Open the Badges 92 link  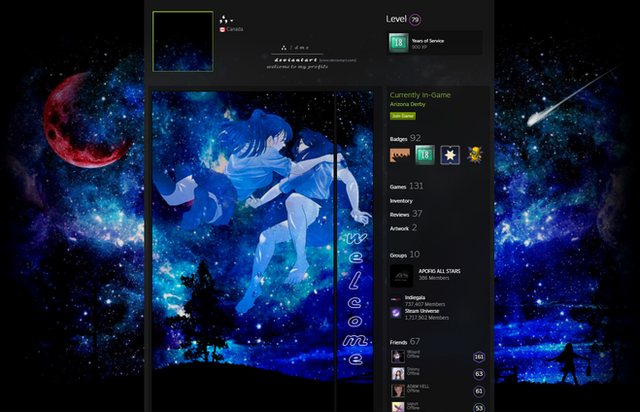click(x=405, y=138)
